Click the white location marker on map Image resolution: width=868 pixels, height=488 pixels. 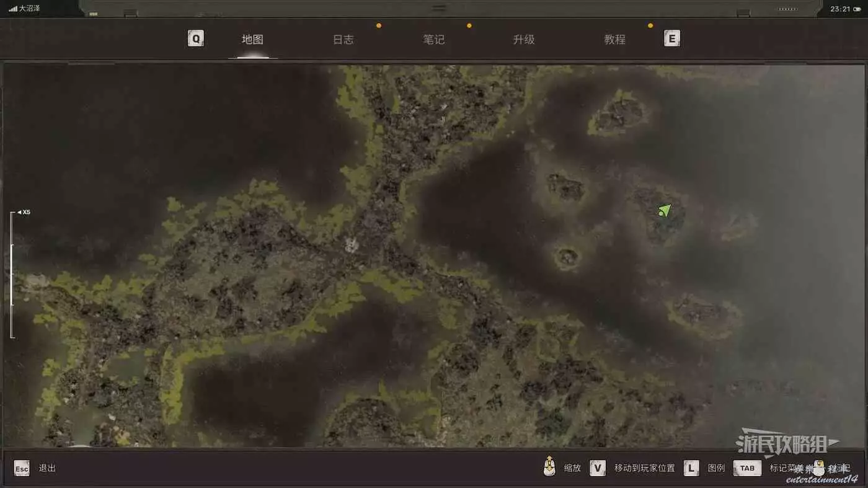(352, 244)
